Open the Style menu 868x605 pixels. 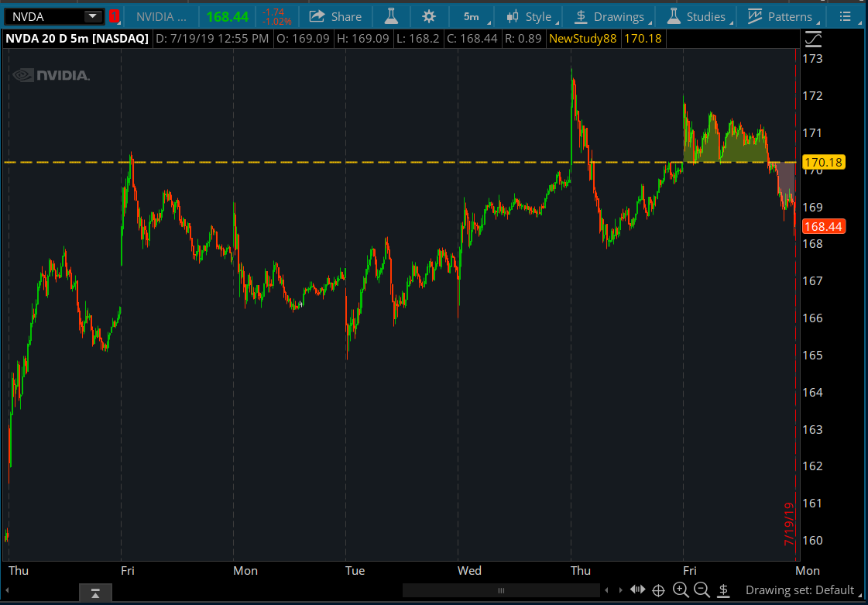530,16
